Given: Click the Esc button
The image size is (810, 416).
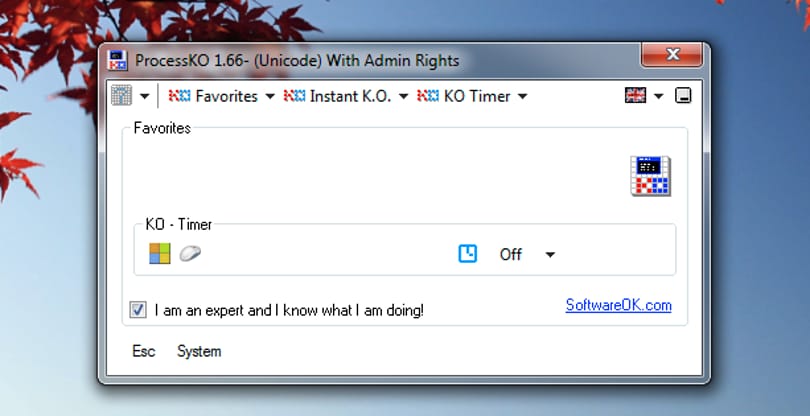Looking at the screenshot, I should coord(144,351).
